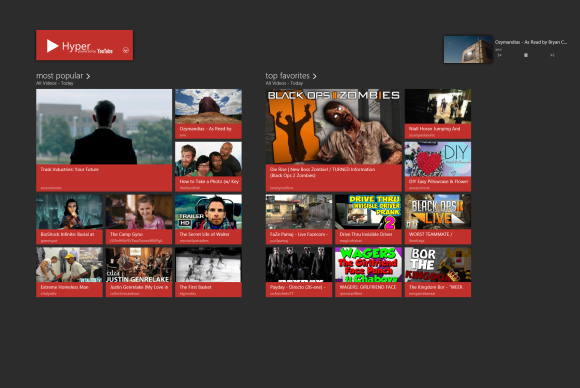Click the Hyper play logo icon
This screenshot has height=388, width=580.
tap(53, 46)
